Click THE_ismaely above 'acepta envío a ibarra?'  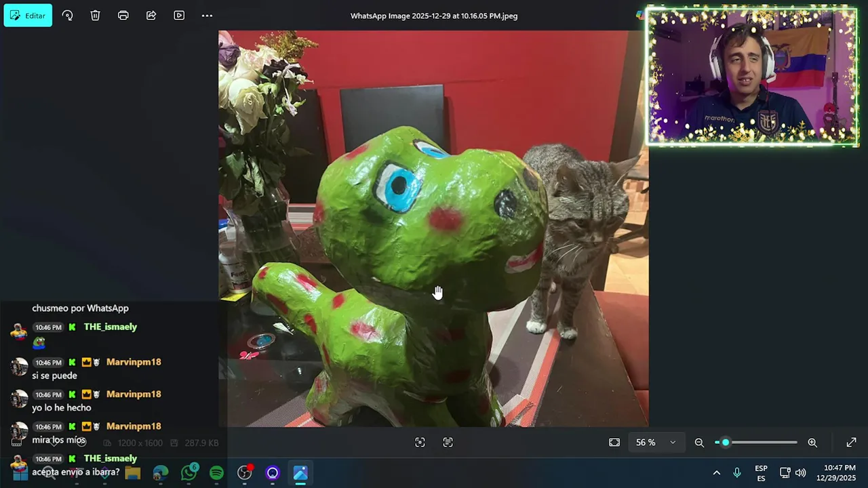110,459
